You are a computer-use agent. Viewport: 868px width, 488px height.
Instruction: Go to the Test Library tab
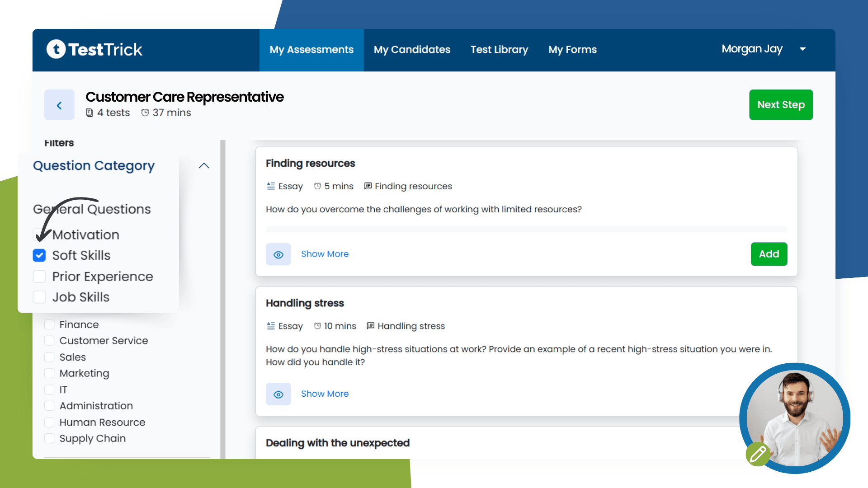499,50
